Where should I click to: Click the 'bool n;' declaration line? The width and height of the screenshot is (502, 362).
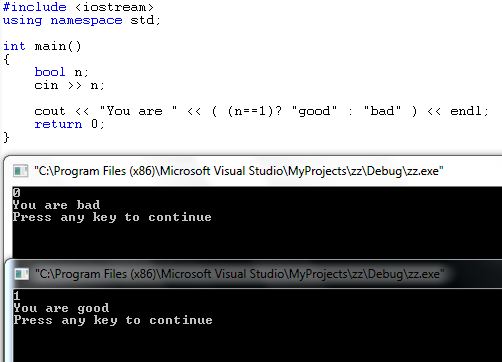(x=61, y=72)
